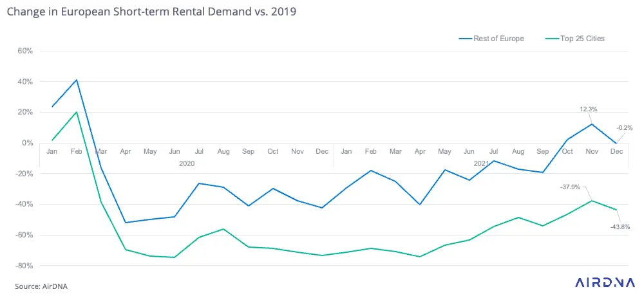Click the Dec label under 2020
Image resolution: width=644 pixels, height=296 pixels.
321,151
